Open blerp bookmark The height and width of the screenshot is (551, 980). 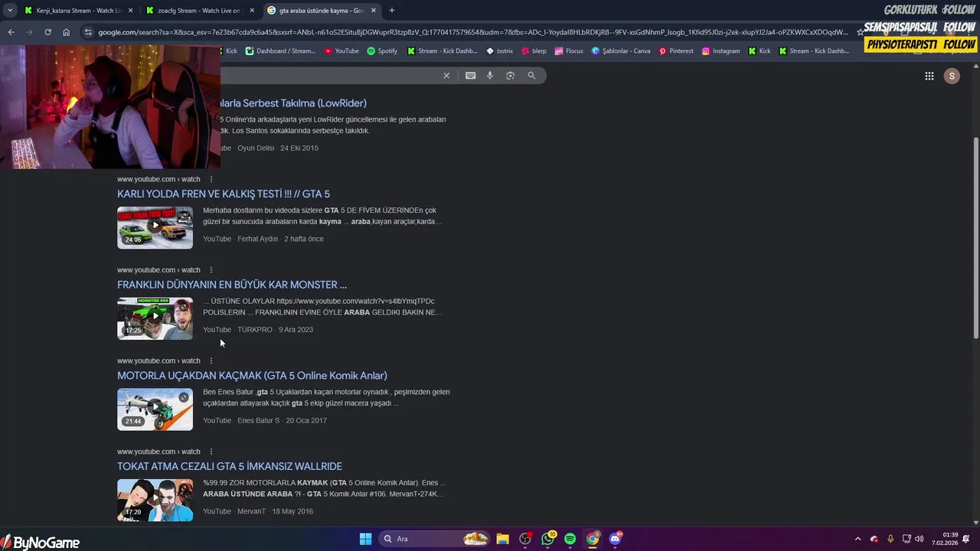[534, 51]
